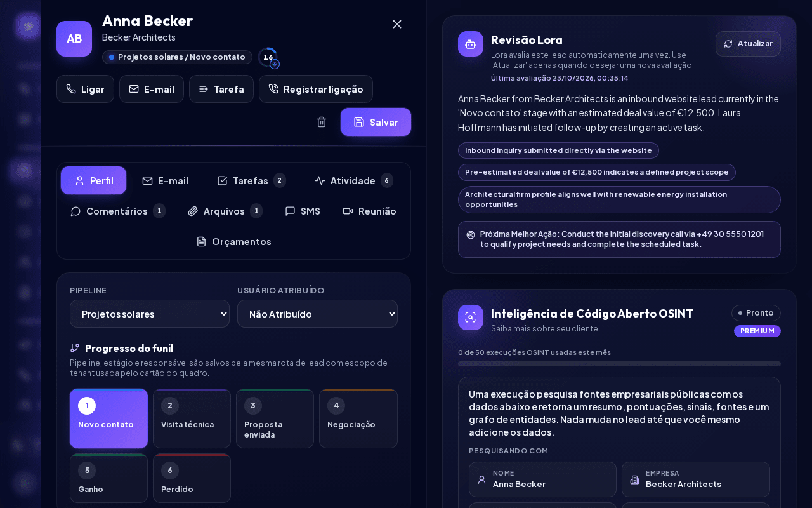Switch to the Comentários tab
Image resolution: width=812 pixels, height=508 pixels.
[x=117, y=211]
